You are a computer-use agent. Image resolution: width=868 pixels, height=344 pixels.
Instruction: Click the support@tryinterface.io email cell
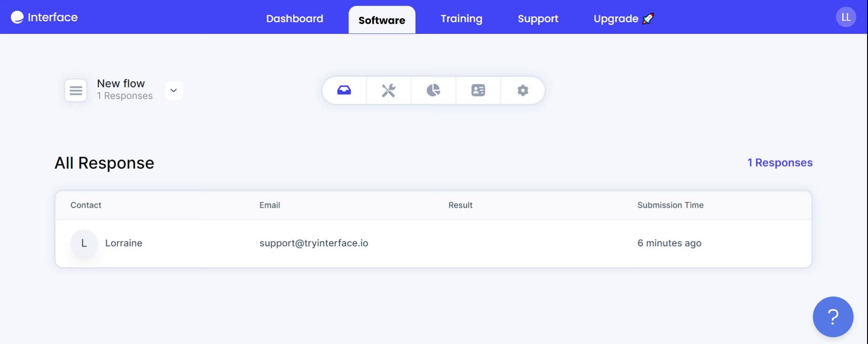(314, 243)
